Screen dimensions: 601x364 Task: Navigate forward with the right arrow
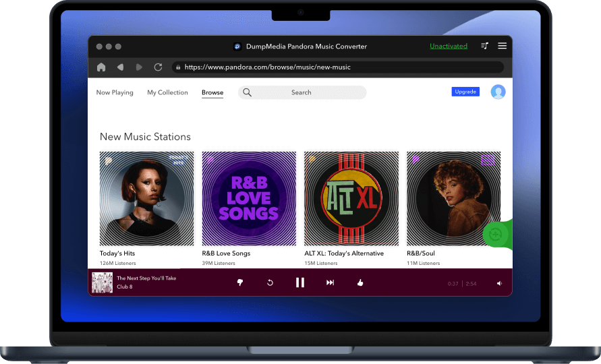click(139, 67)
